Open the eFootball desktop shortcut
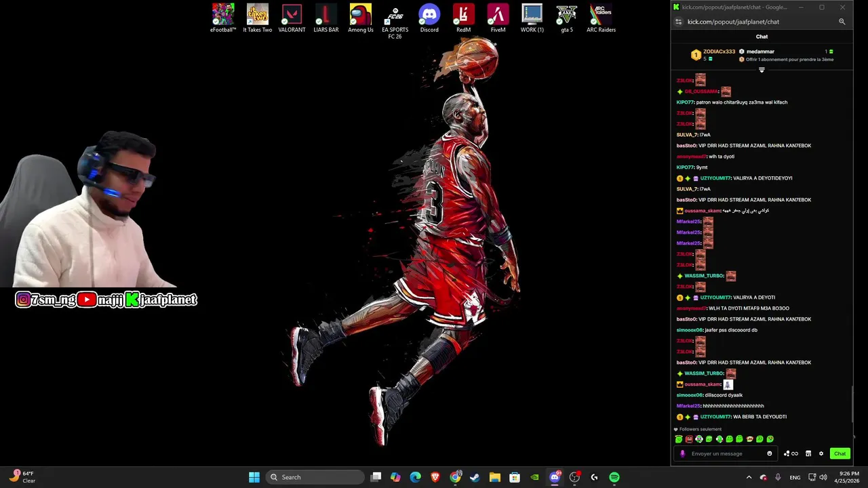Image resolution: width=868 pixels, height=488 pixels. tap(223, 18)
